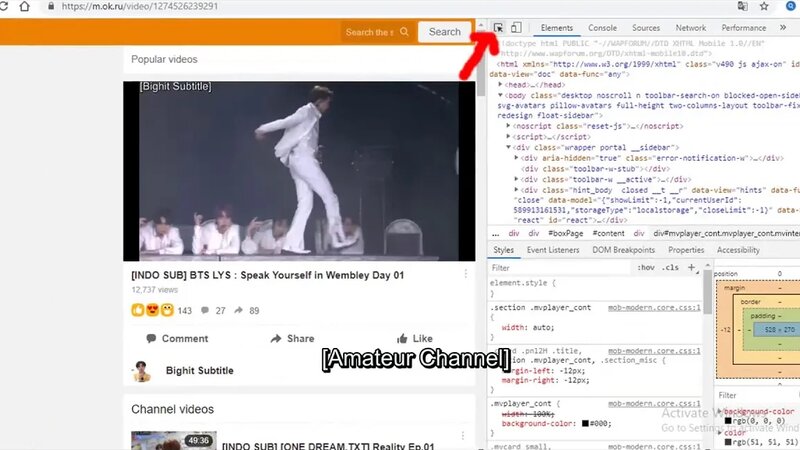The width and height of the screenshot is (800, 450).
Task: Play the BTS LYS Wembley video
Action: [299, 171]
